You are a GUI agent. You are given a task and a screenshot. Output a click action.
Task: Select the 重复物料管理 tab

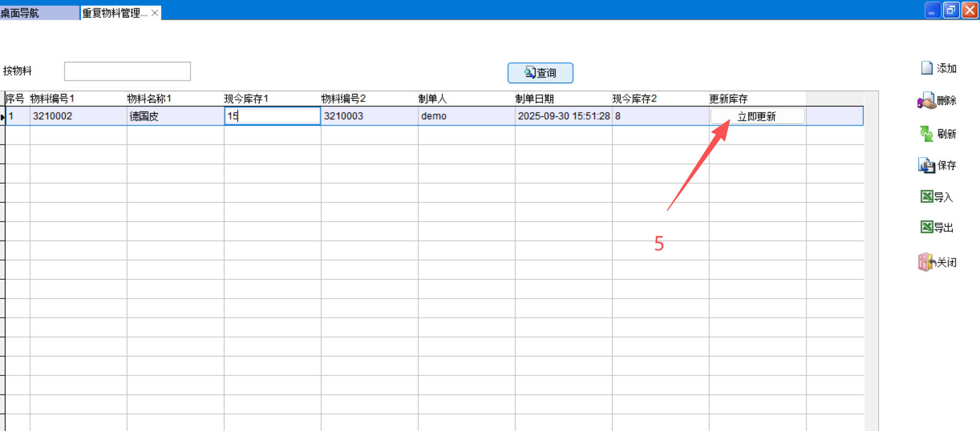tap(113, 13)
